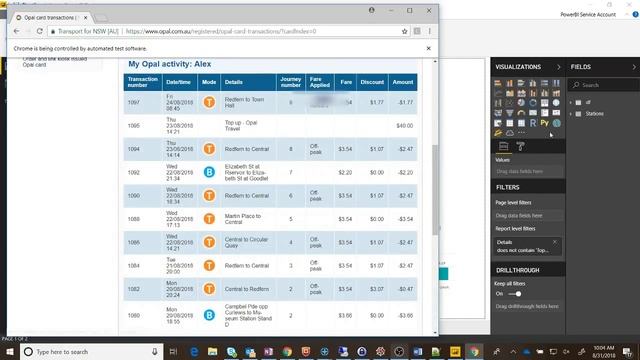
Task: Select the Card visual
Action: [533, 113]
